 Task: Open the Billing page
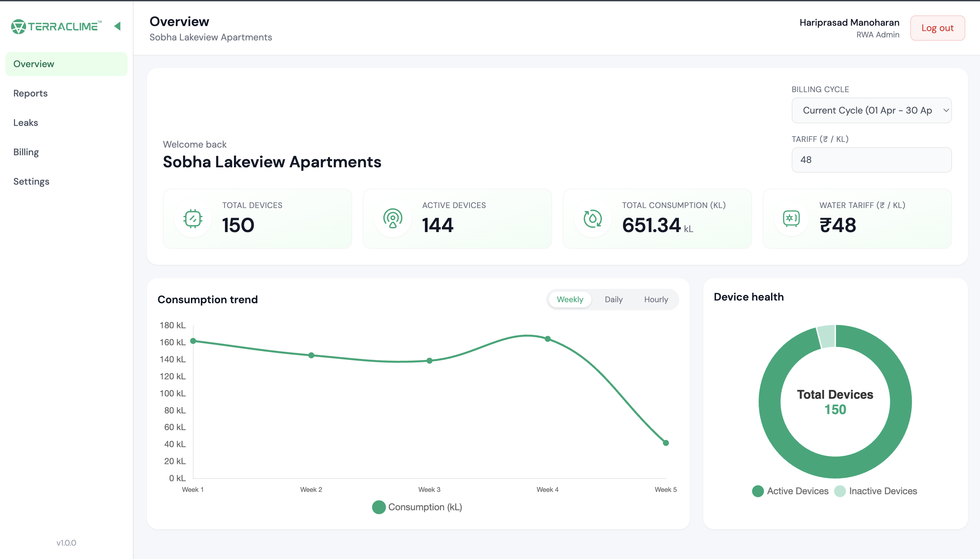tap(66, 152)
